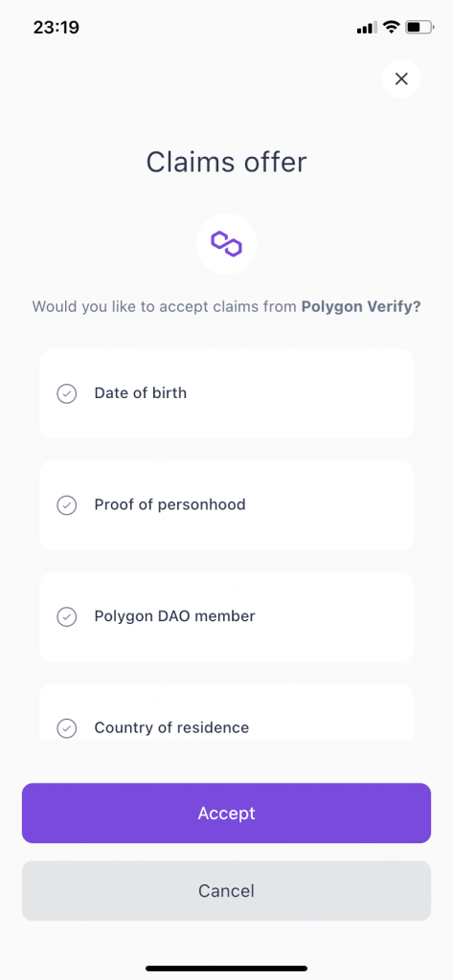This screenshot has height=980, width=453.
Task: Open the Country of residence claim card
Action: point(226,711)
